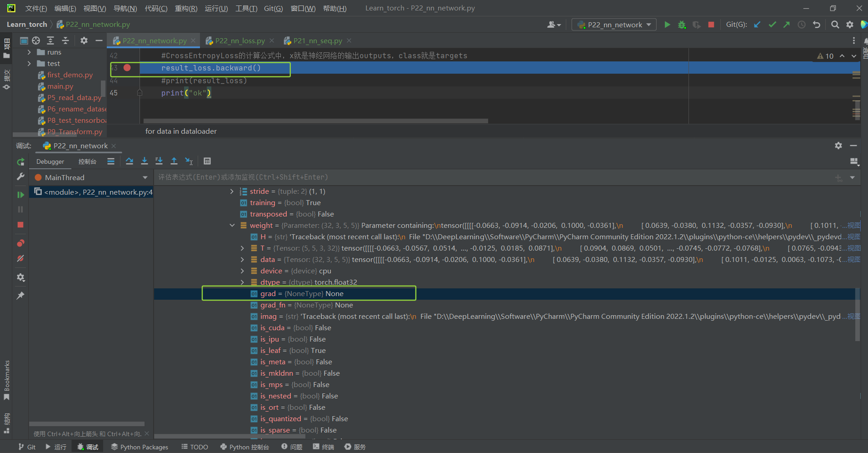Step into my code only

click(x=159, y=161)
